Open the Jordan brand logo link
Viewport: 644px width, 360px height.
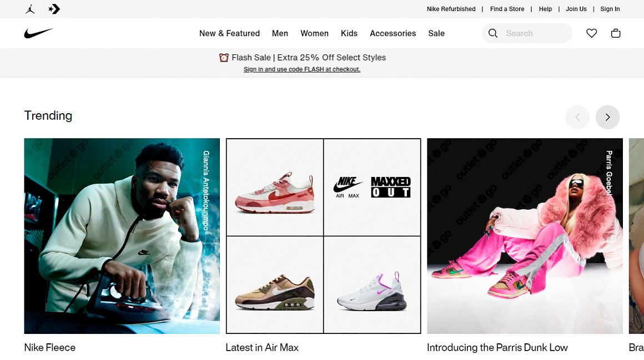pyautogui.click(x=30, y=9)
